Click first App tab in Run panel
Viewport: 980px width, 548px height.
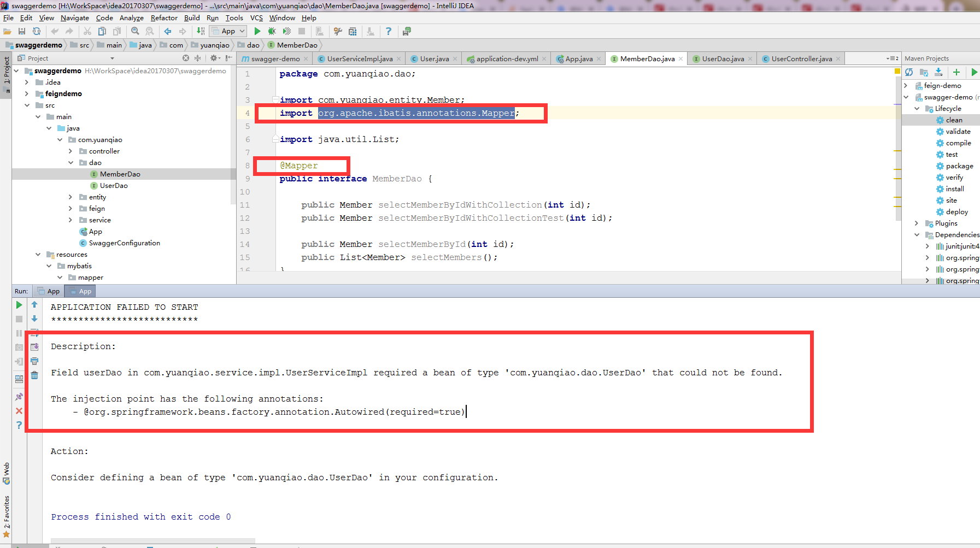click(48, 291)
